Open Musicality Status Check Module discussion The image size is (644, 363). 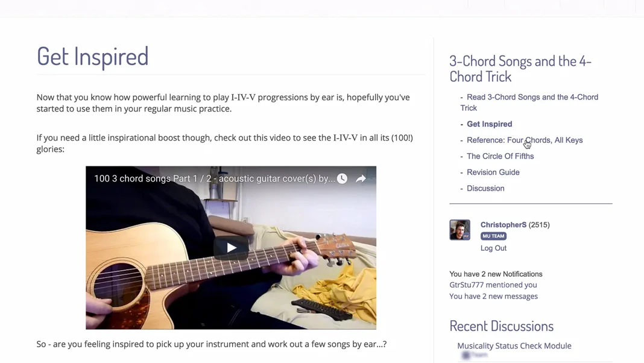[514, 346]
